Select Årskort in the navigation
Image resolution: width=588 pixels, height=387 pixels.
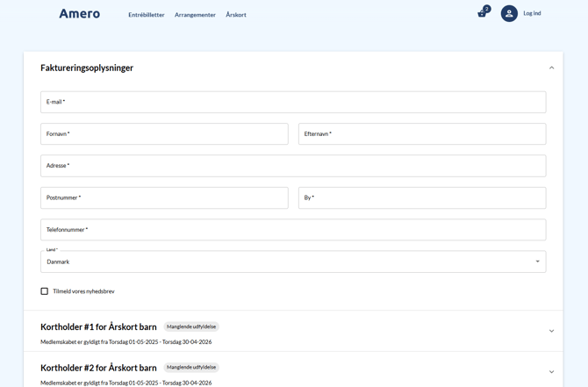pyautogui.click(x=236, y=15)
